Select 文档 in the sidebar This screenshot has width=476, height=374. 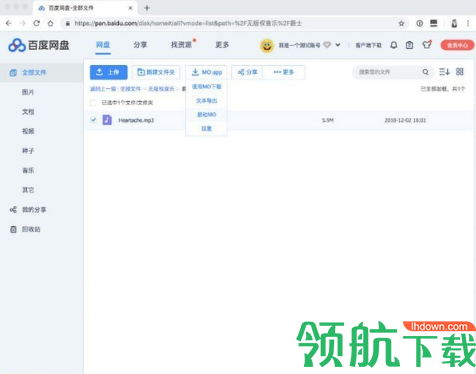tap(28, 112)
